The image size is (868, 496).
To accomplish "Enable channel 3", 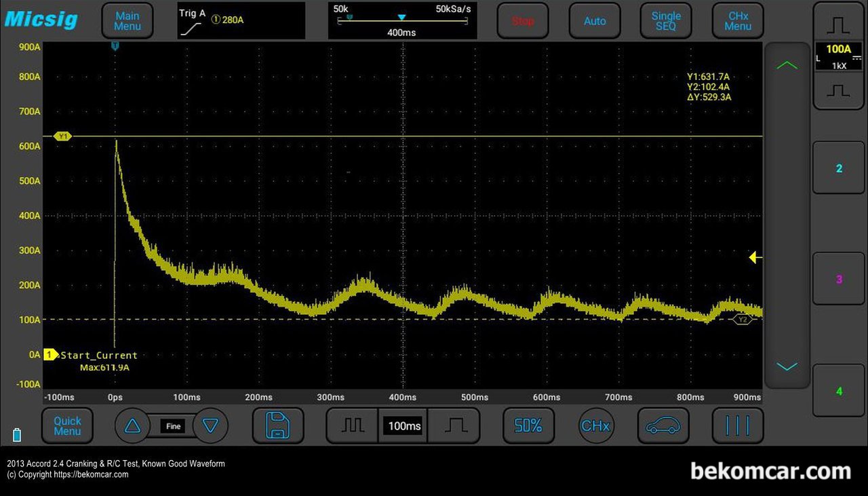I will point(839,280).
